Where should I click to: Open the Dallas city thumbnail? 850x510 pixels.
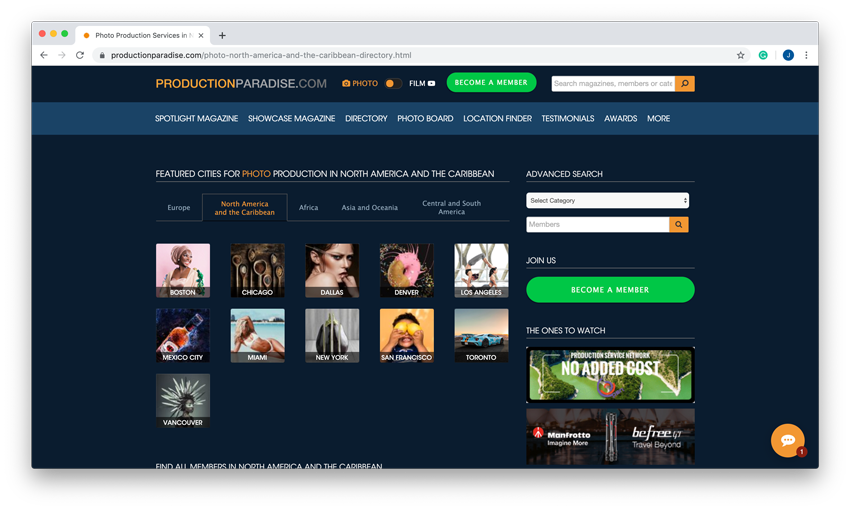coord(332,270)
